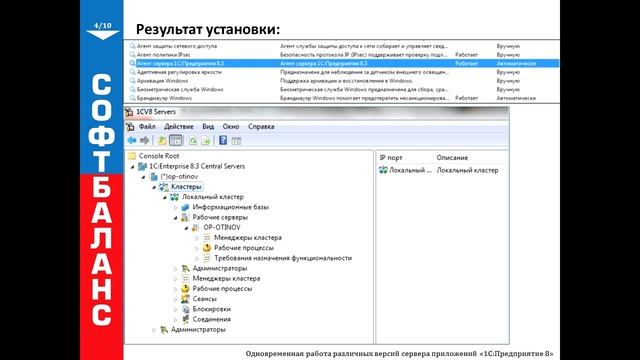The image size is (640, 360).
Task: Select the Console Root folder icon
Action: click(x=132, y=156)
